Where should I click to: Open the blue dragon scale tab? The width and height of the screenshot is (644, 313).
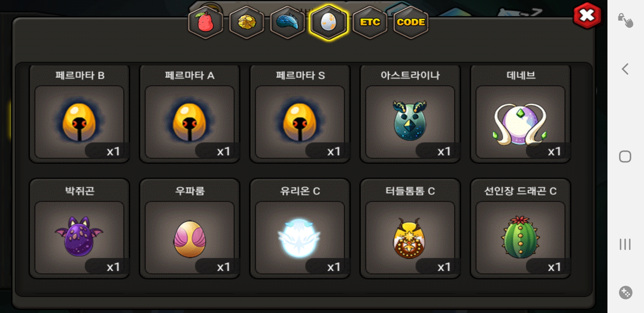(x=287, y=23)
